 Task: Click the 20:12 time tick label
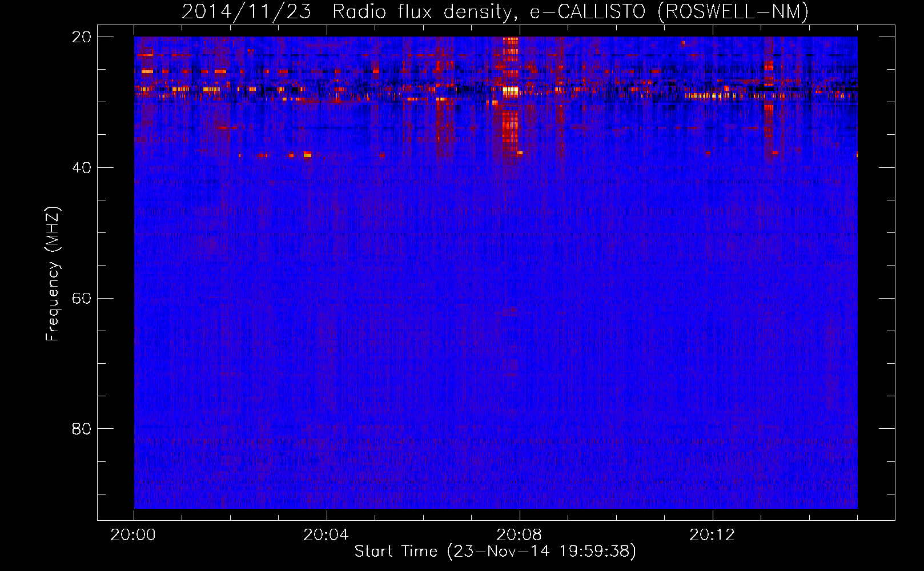click(x=712, y=535)
